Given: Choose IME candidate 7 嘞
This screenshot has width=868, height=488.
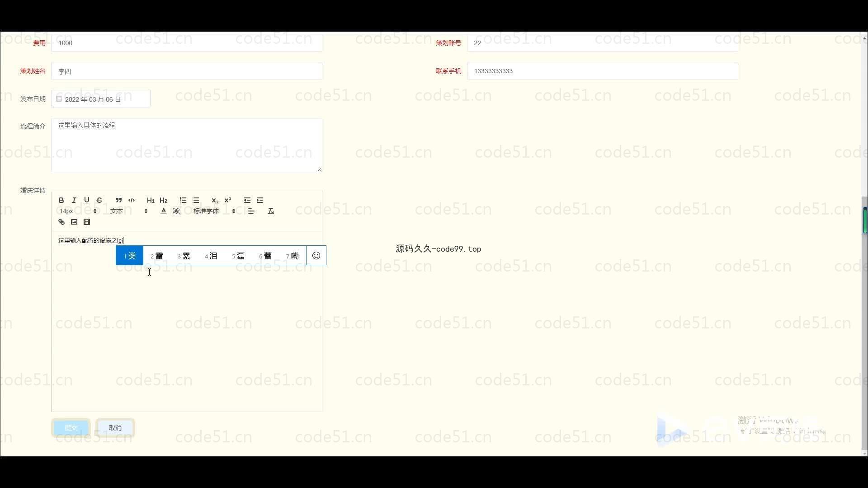Looking at the screenshot, I should tap(292, 256).
